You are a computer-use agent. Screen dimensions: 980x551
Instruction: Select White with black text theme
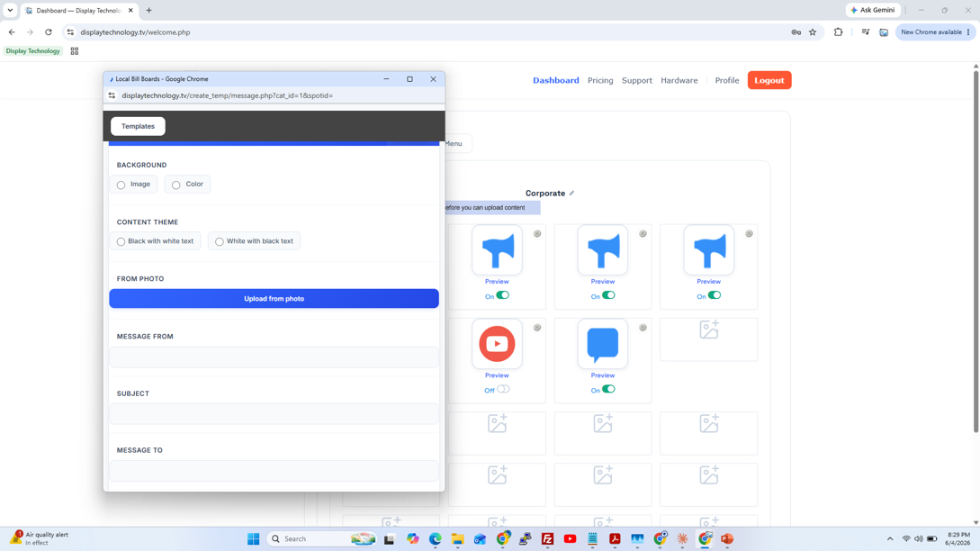[254, 240]
